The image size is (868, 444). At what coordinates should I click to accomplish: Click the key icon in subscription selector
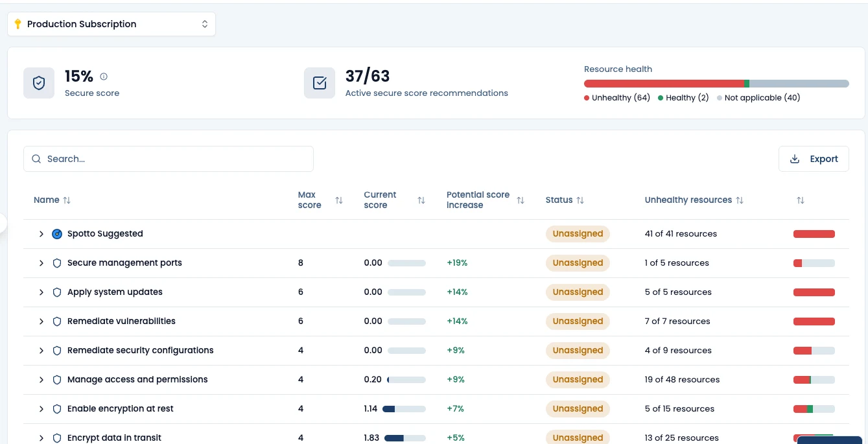18,24
